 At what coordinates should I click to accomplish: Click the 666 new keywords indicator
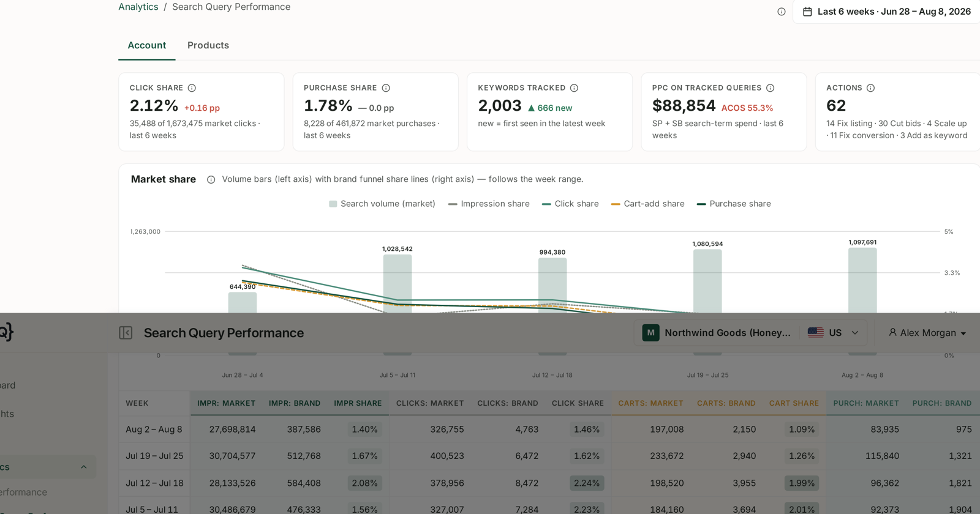point(550,108)
